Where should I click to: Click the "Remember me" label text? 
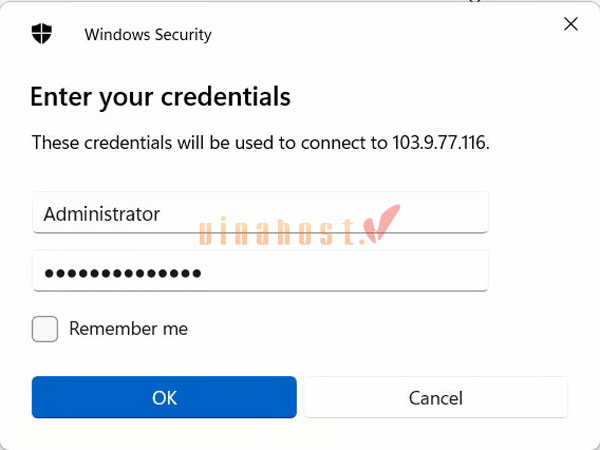(128, 329)
